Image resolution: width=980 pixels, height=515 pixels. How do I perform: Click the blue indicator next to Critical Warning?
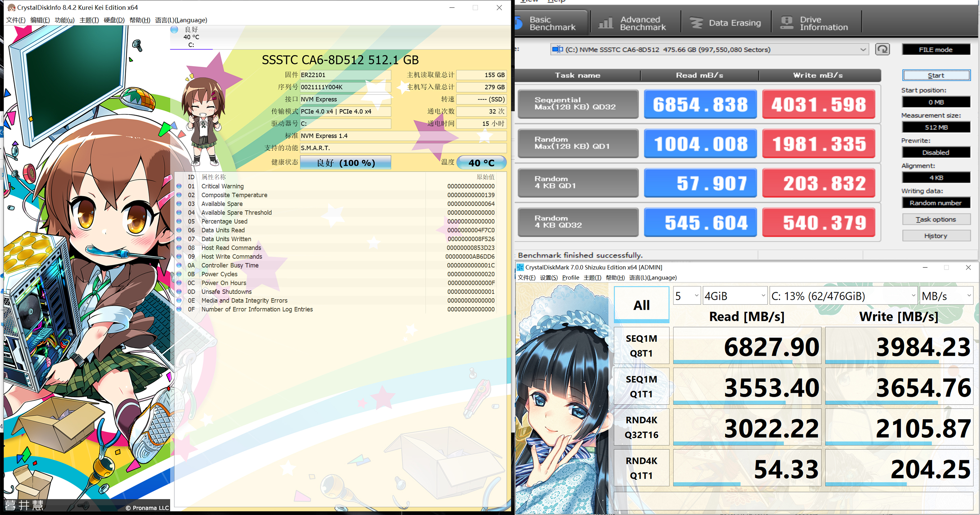(179, 186)
